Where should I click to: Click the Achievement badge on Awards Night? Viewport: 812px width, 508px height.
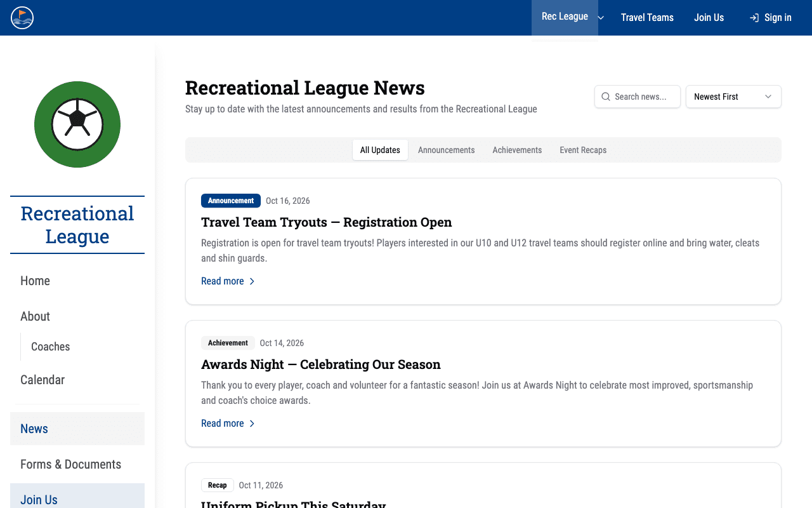pos(228,343)
